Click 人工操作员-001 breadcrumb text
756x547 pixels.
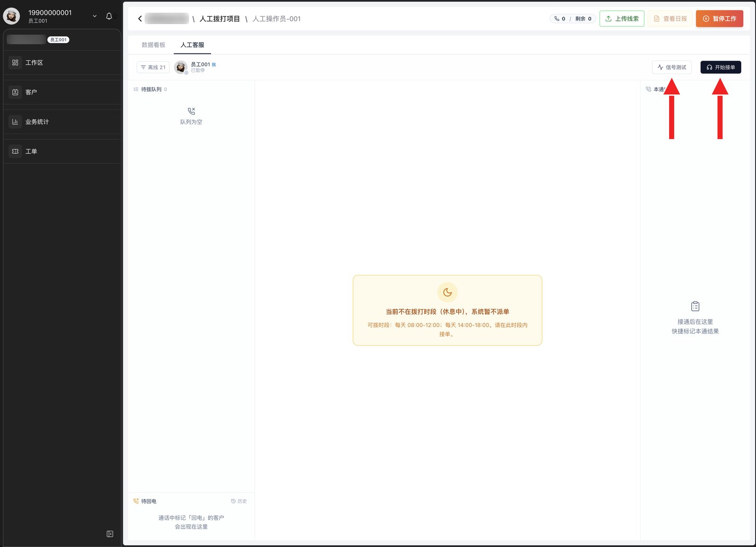276,19
